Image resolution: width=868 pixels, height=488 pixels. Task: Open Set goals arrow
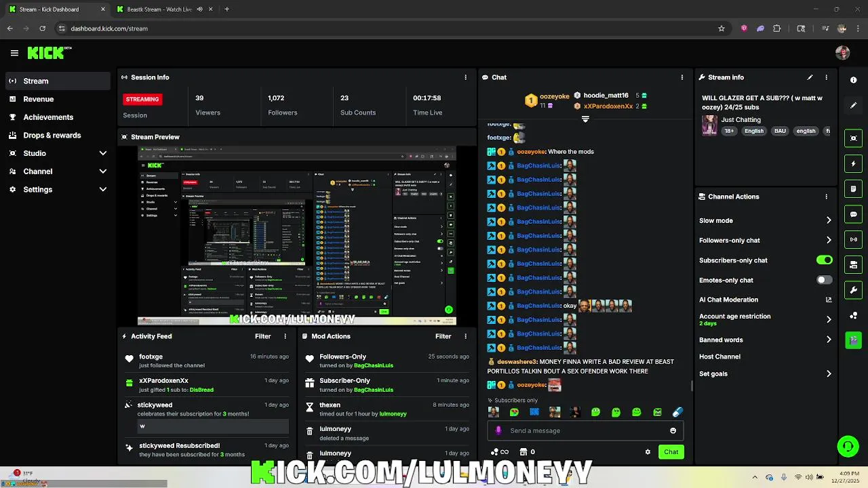[x=829, y=373]
